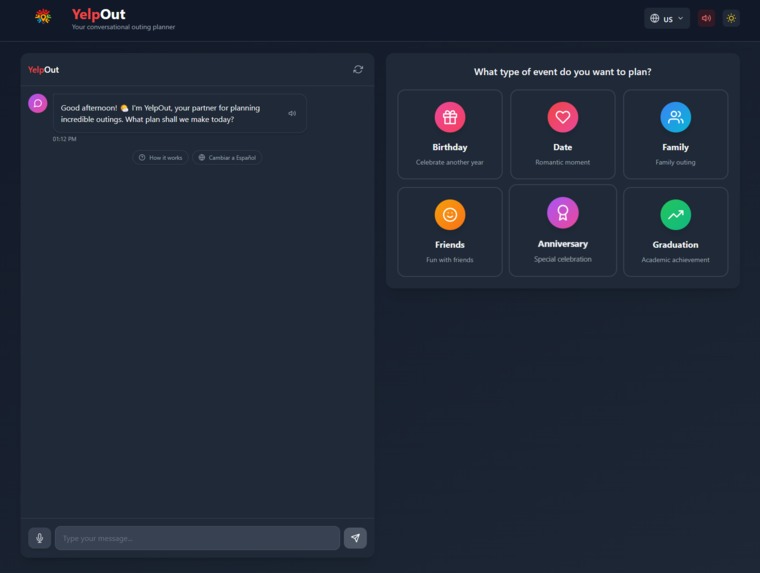Click the 01:12 PM message timestamp
Screen dimensions: 760x573
(64, 139)
